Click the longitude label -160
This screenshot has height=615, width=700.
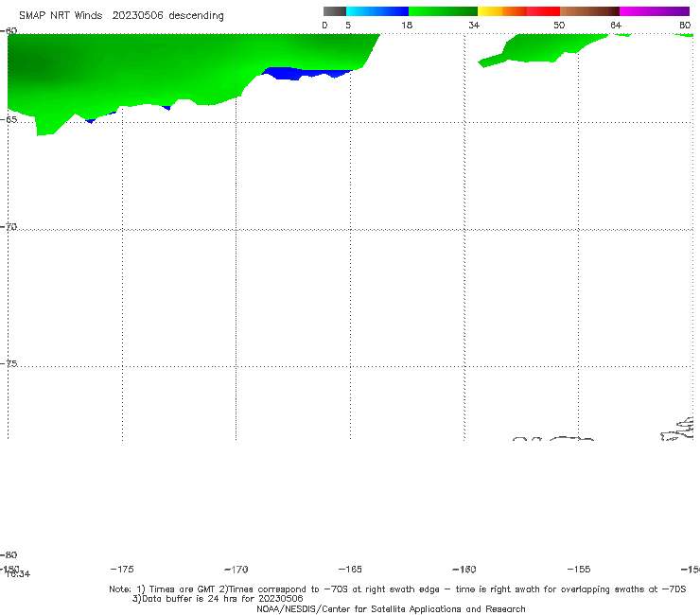point(464,570)
